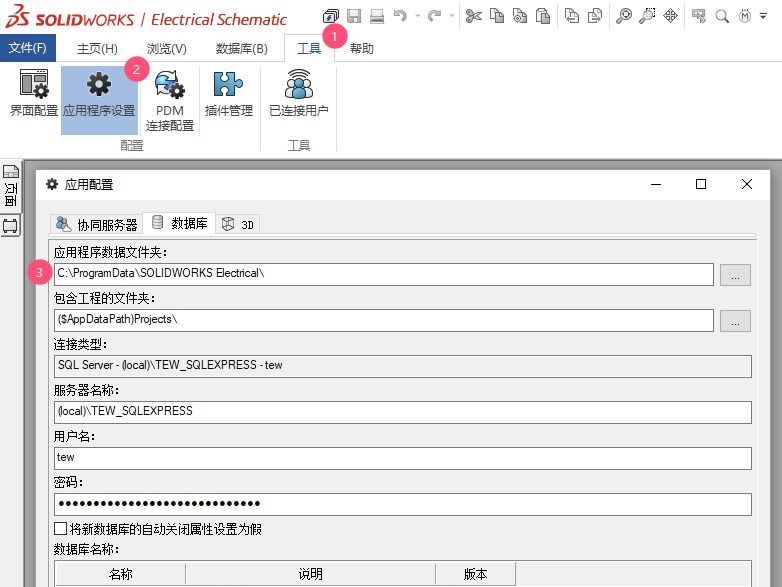Click the 服务器名称 input field
This screenshot has height=587, width=782.
[402, 412]
